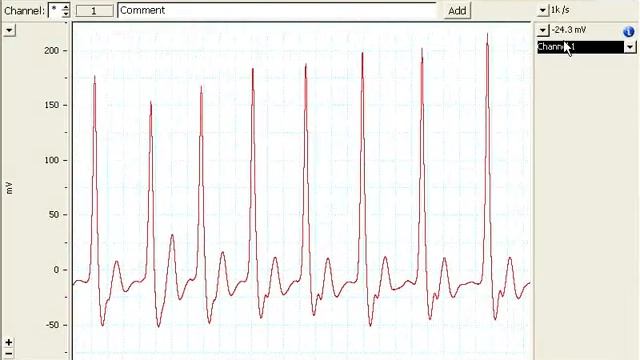Viewport: 640px width, 360px height.
Task: Open the range dropdown beside -24.3 mV
Action: coord(542,30)
